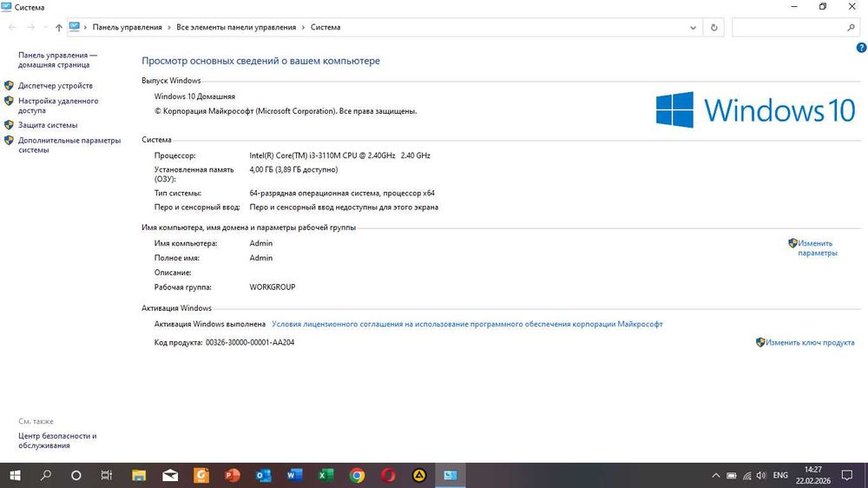Open Opera browser from taskbar

pyautogui.click(x=388, y=475)
